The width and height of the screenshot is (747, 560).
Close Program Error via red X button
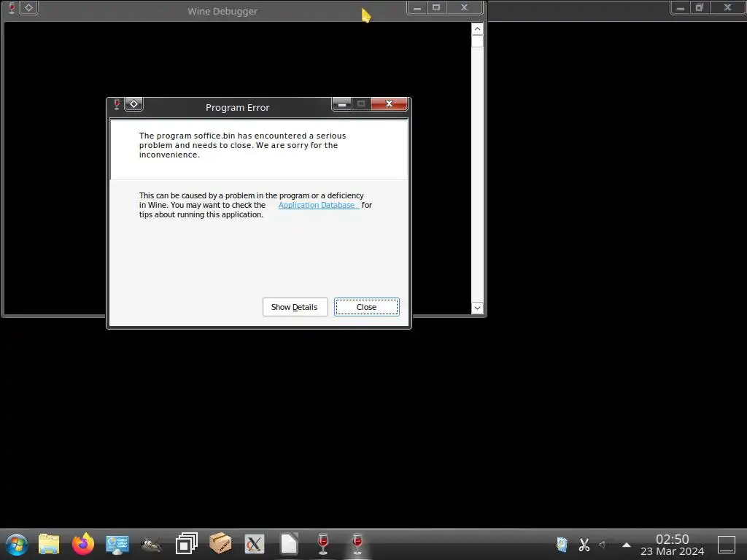pyautogui.click(x=390, y=104)
